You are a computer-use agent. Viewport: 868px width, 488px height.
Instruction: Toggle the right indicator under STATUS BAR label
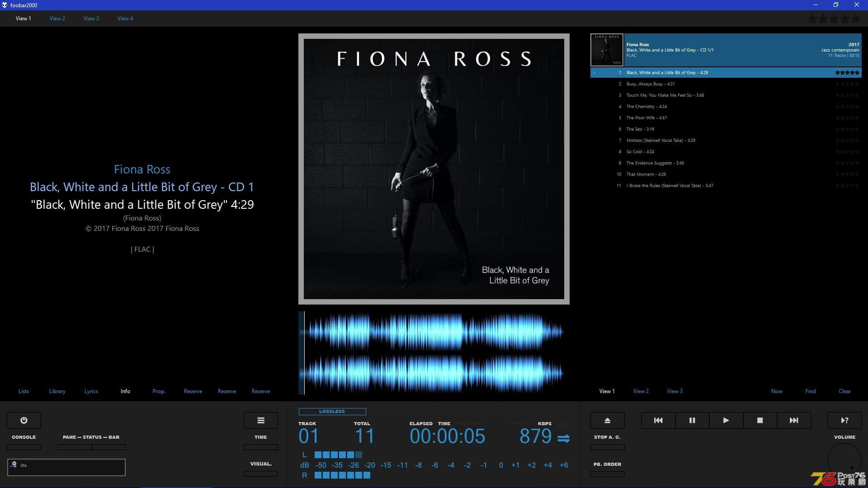pos(109,447)
